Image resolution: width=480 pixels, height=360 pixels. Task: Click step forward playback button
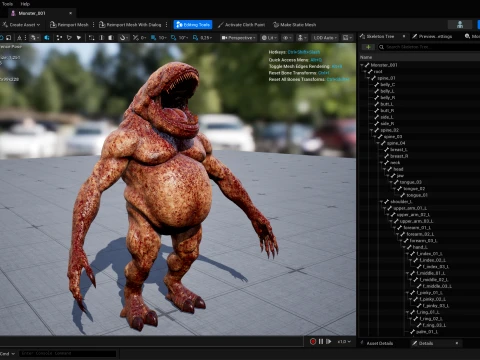(x=329, y=342)
